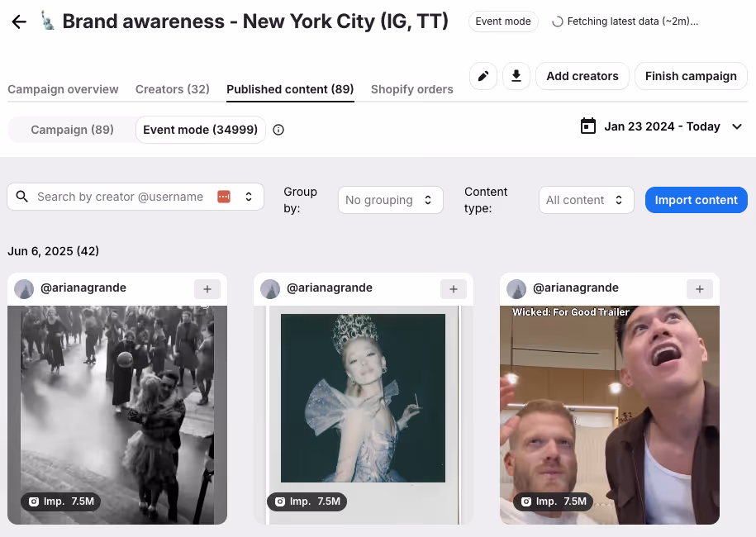This screenshot has height=537, width=756.
Task: Click the Jun 6, 2025 (42) heading
Action: coord(54,251)
